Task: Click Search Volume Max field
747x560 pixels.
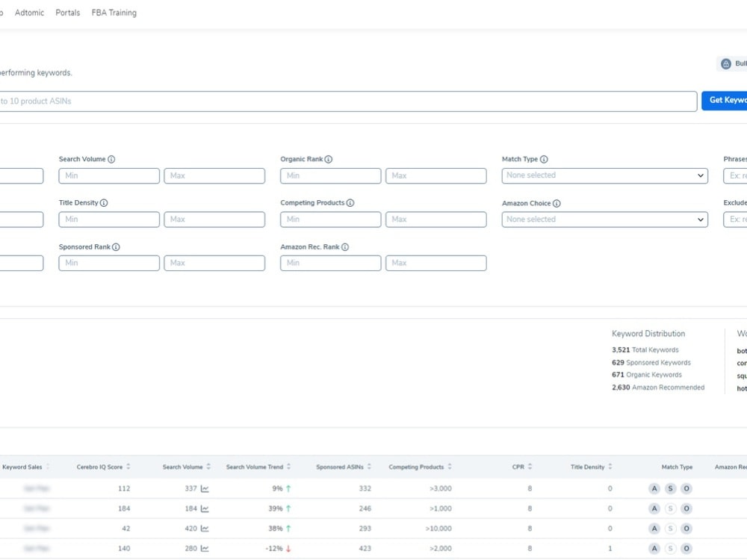Action: pos(214,175)
